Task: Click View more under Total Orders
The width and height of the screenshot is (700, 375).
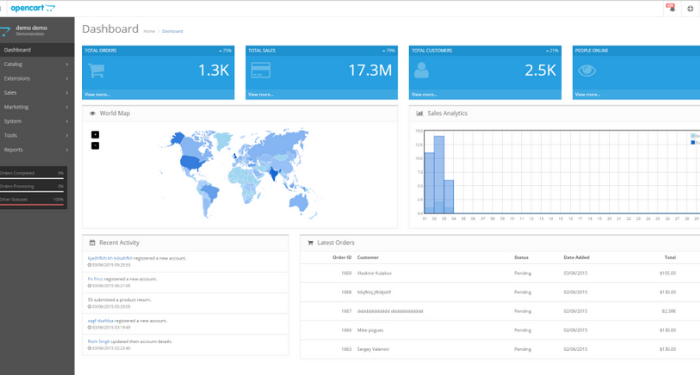Action: [97, 95]
